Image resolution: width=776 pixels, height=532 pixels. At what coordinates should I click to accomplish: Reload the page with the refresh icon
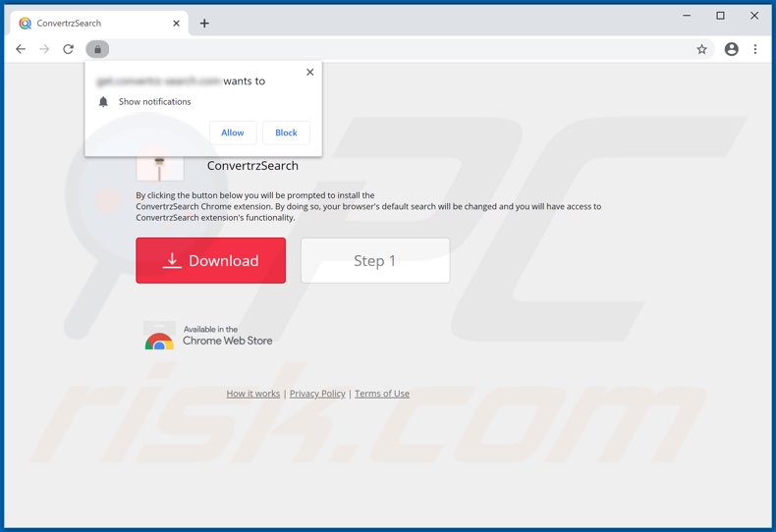pos(69,49)
